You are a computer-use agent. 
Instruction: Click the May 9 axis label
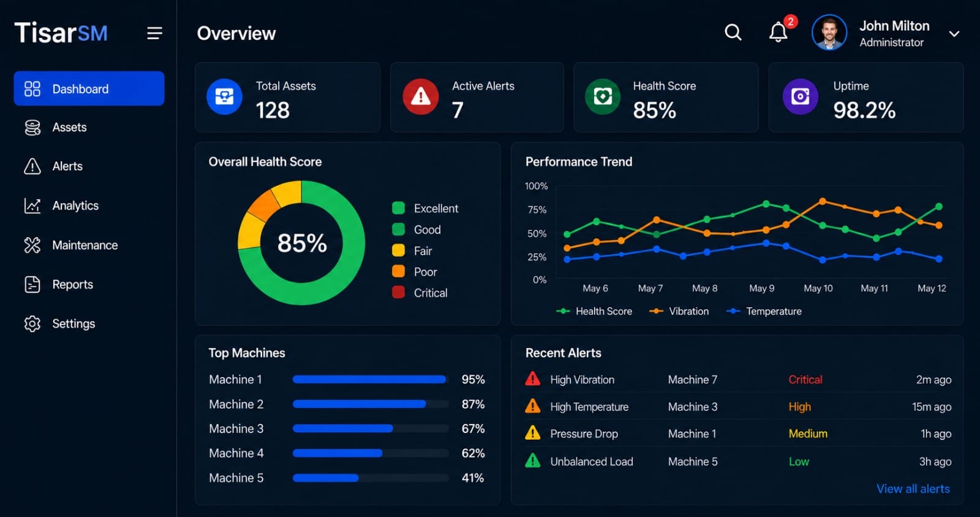pos(762,289)
